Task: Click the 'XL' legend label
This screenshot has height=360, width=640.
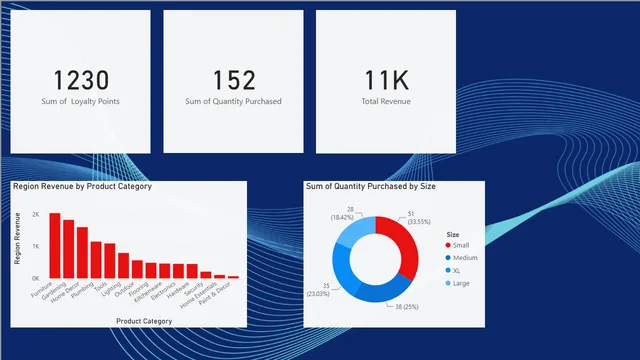Action: [456, 270]
